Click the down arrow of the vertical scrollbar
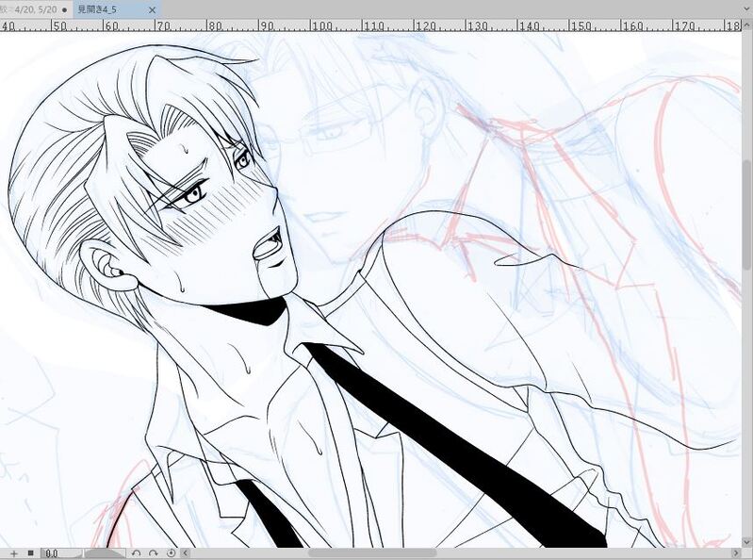The image size is (753, 560). click(x=747, y=542)
